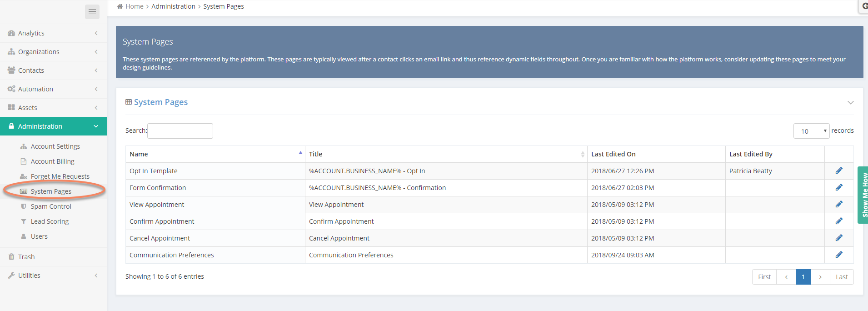Toggle the sidebar hamburger menu button
The image size is (868, 311).
click(x=92, y=12)
